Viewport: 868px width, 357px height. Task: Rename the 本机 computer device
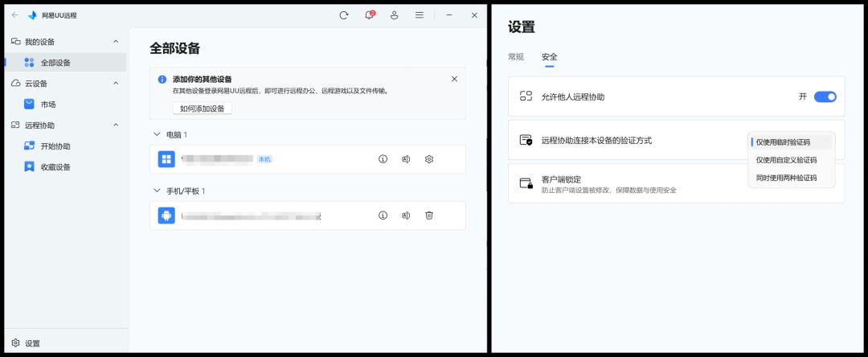click(406, 159)
